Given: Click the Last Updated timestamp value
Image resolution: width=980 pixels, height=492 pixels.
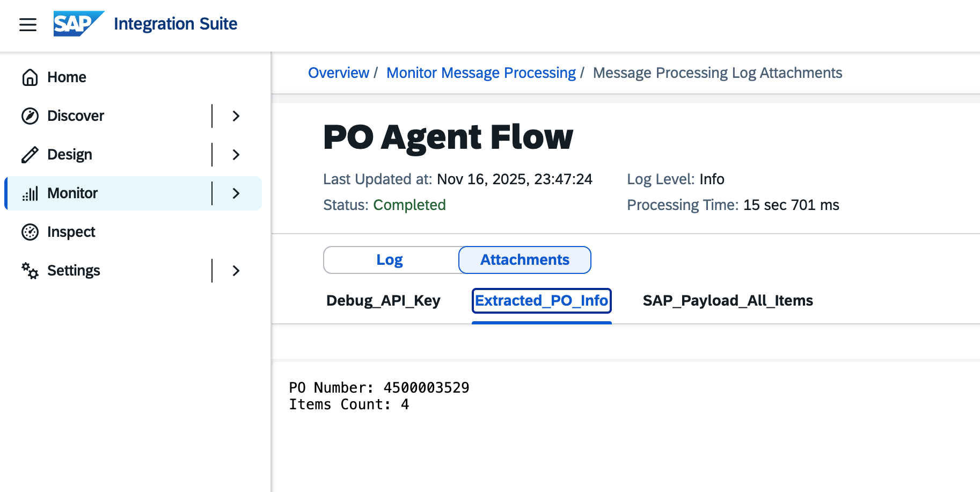Looking at the screenshot, I should pyautogui.click(x=515, y=179).
